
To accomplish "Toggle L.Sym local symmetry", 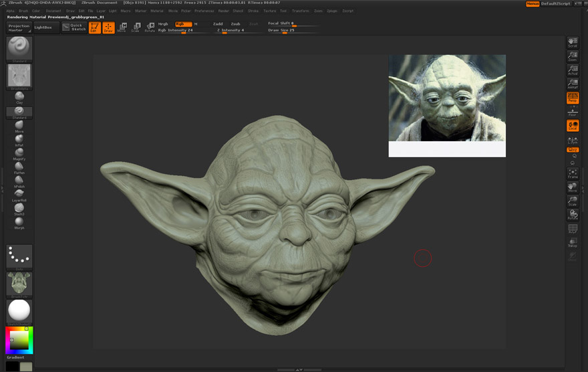I will pos(573,140).
